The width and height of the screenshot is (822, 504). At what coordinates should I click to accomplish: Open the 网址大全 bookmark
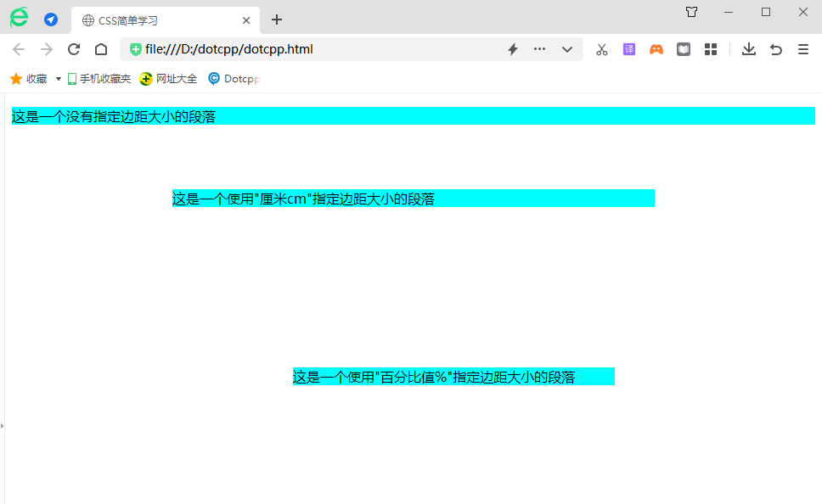click(168, 79)
